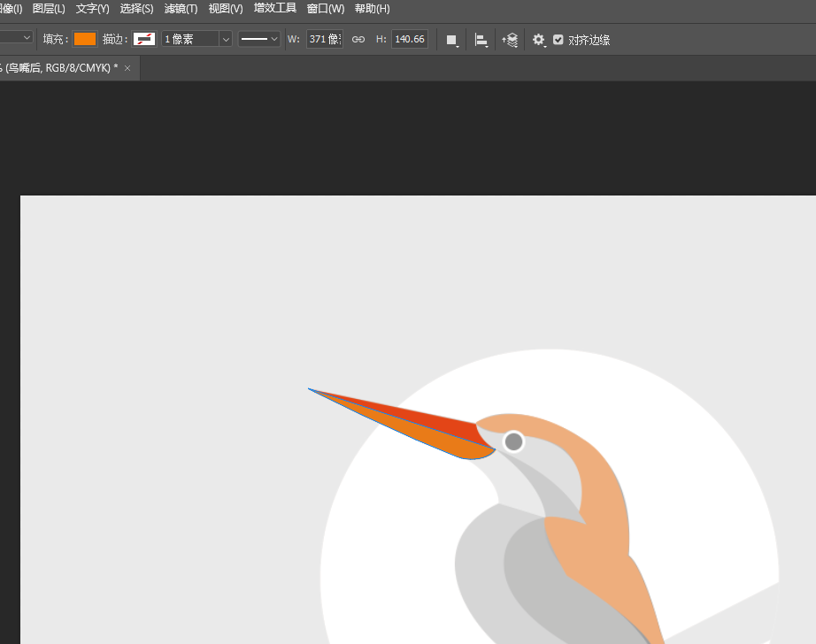Open the 文字(Y) menu

pyautogui.click(x=92, y=9)
